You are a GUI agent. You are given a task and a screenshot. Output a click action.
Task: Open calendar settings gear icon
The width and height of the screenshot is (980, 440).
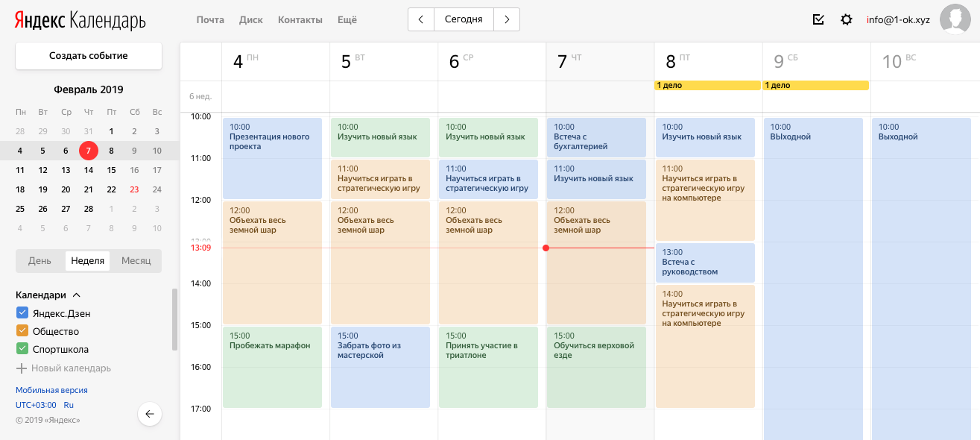tap(847, 19)
